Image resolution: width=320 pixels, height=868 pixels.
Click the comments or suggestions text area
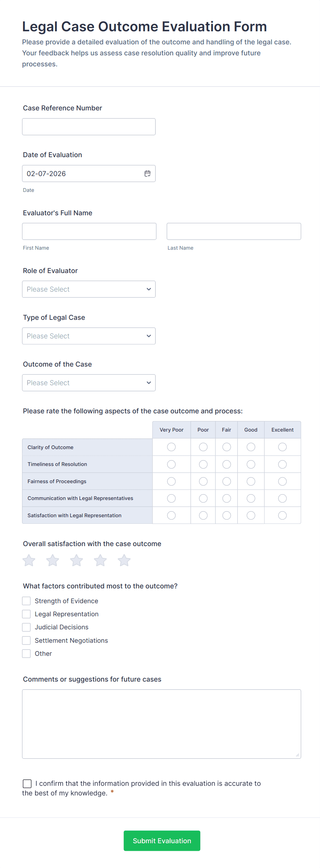click(161, 724)
